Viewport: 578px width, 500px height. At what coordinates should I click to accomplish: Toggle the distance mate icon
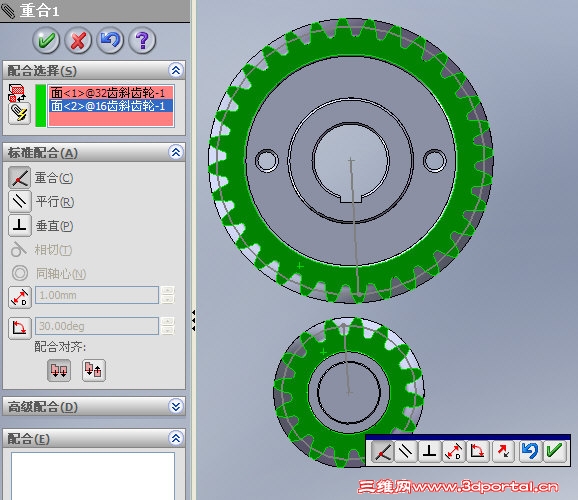(x=20, y=297)
